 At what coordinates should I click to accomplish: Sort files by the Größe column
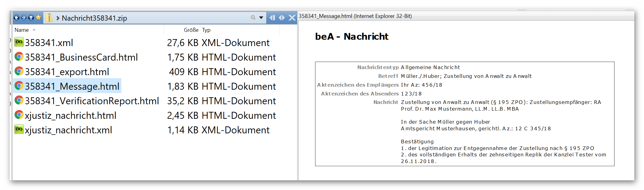(191, 30)
